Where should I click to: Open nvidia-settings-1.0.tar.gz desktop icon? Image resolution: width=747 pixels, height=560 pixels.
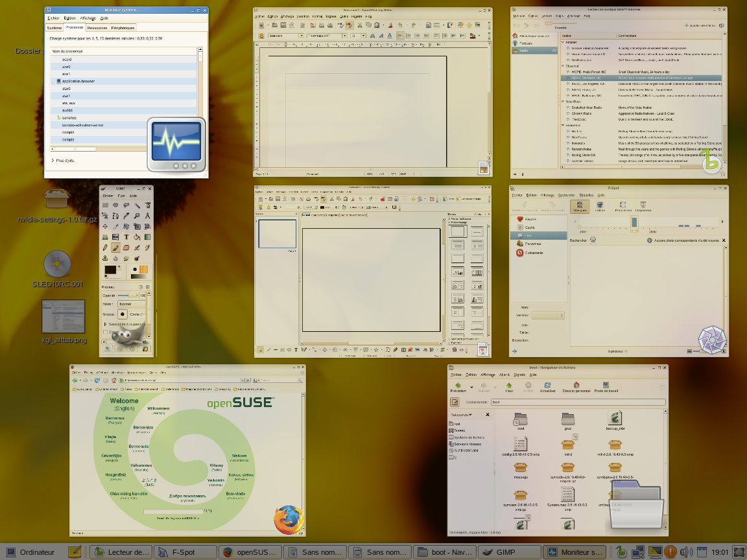(56, 205)
